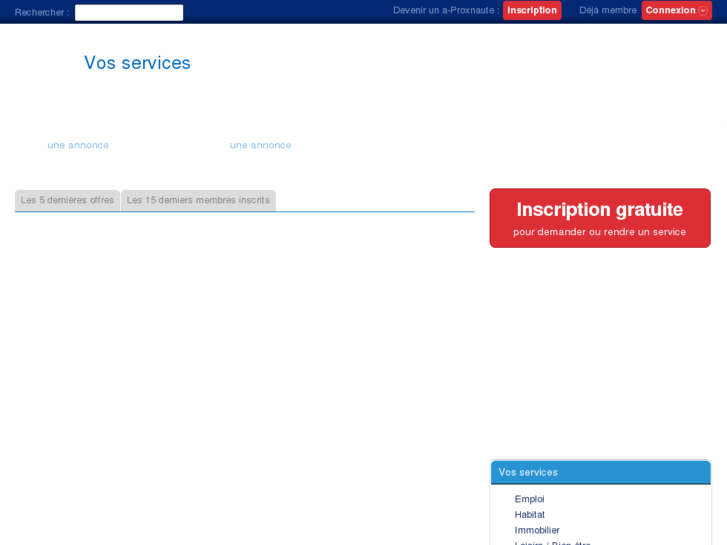Click the second 'une annonce' link on the right
This screenshot has height=545, width=727.
pos(261,145)
